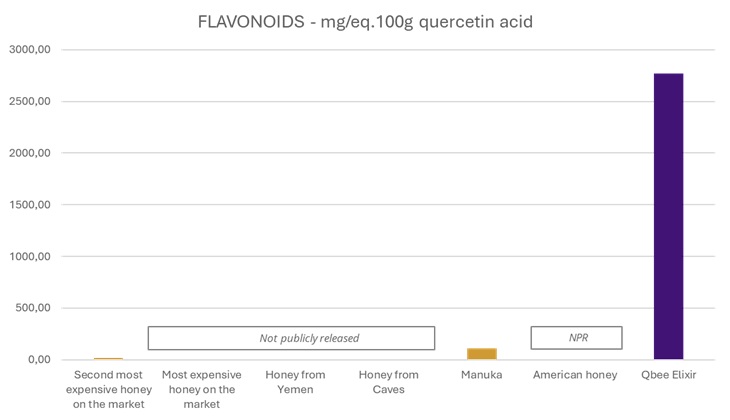The width and height of the screenshot is (730, 420).
Task: Click 'Second most expensive honey on the market' label
Action: click(x=108, y=389)
